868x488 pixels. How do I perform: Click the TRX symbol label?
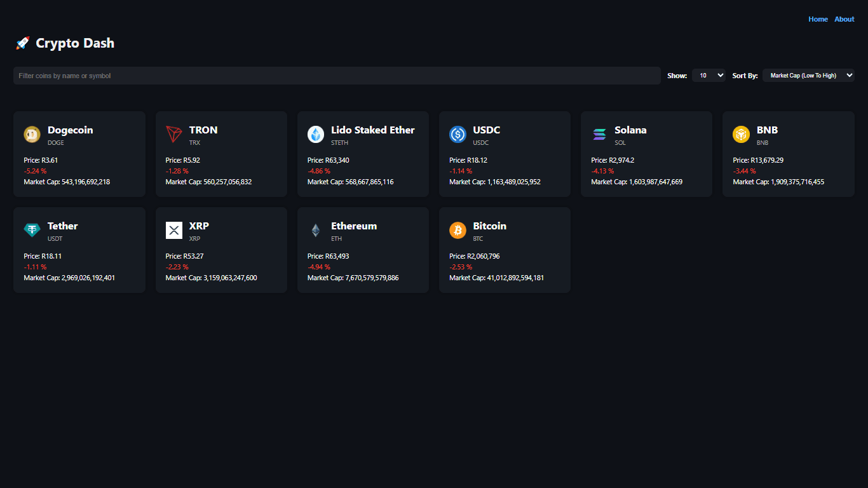pyautogui.click(x=194, y=143)
